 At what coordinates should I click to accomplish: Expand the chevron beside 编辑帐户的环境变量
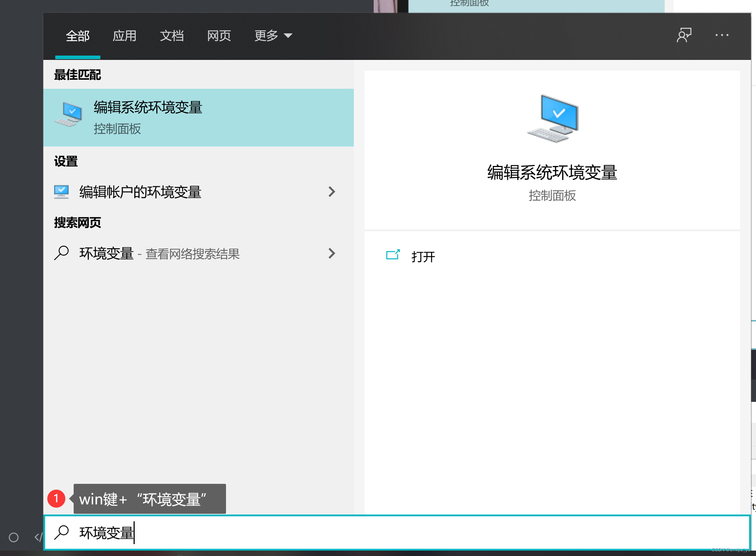[332, 192]
